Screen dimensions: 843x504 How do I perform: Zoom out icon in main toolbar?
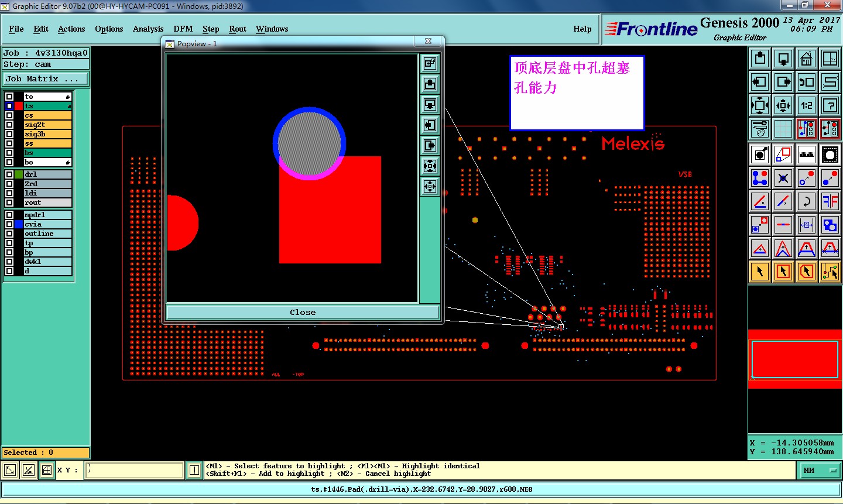tap(783, 105)
